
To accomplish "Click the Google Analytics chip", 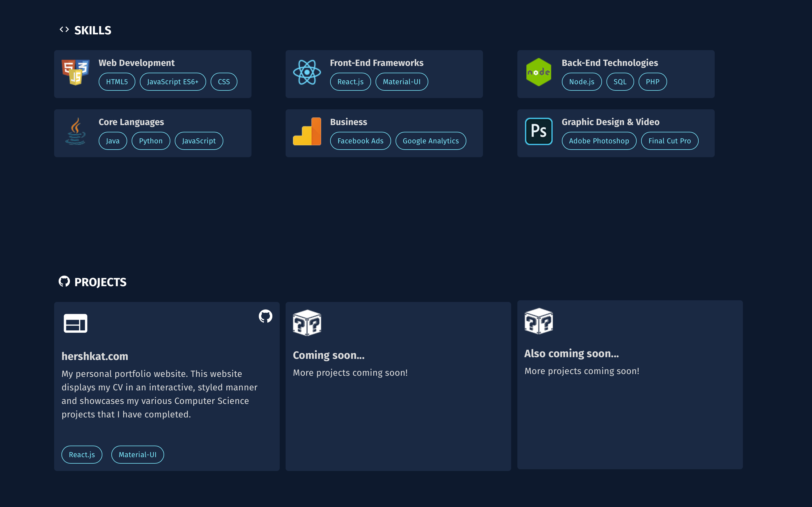I will click(x=431, y=141).
